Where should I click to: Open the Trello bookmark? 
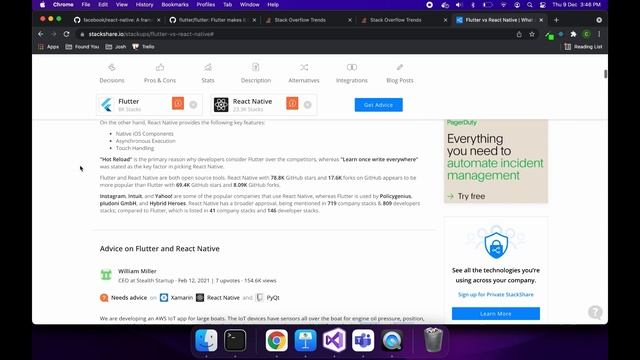click(143, 47)
